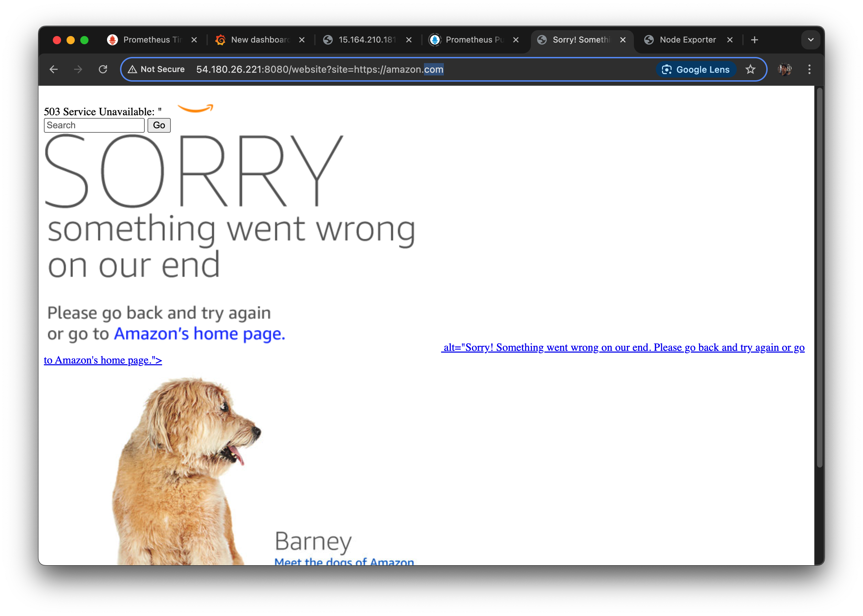The width and height of the screenshot is (863, 616).
Task: Open a new browser tab
Action: click(x=754, y=40)
